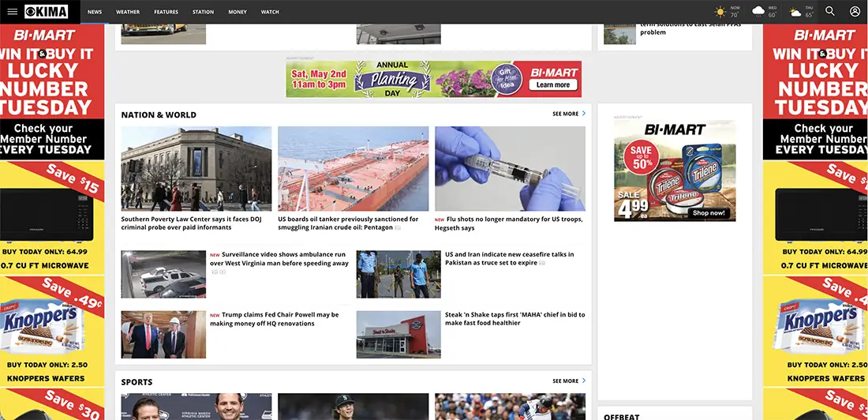Open the Trump and Powell hardhat thumbnail
Screen dimensions: 868x420
pyautogui.click(x=163, y=335)
